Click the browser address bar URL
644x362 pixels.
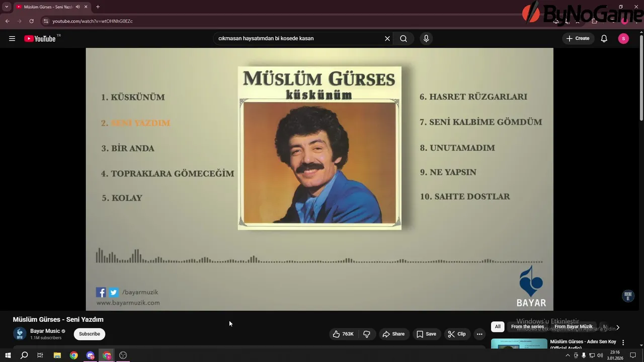(93, 21)
